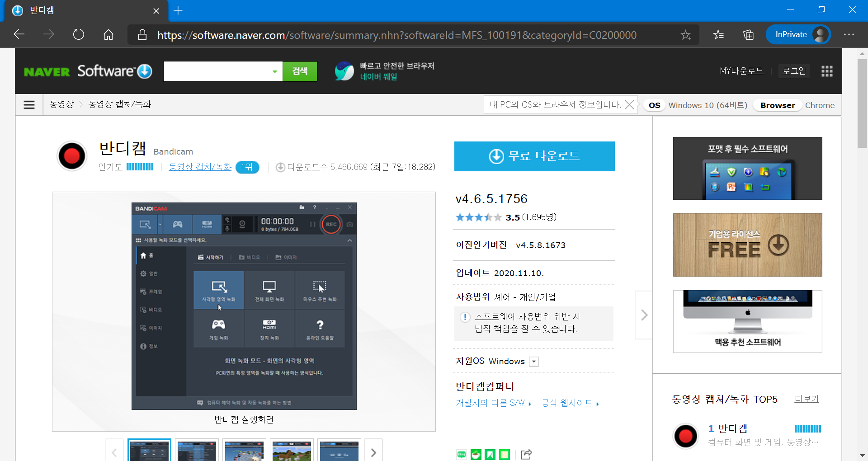Open the Naver Whale browser banner
The width and height of the screenshot is (868, 461).
[x=384, y=71]
